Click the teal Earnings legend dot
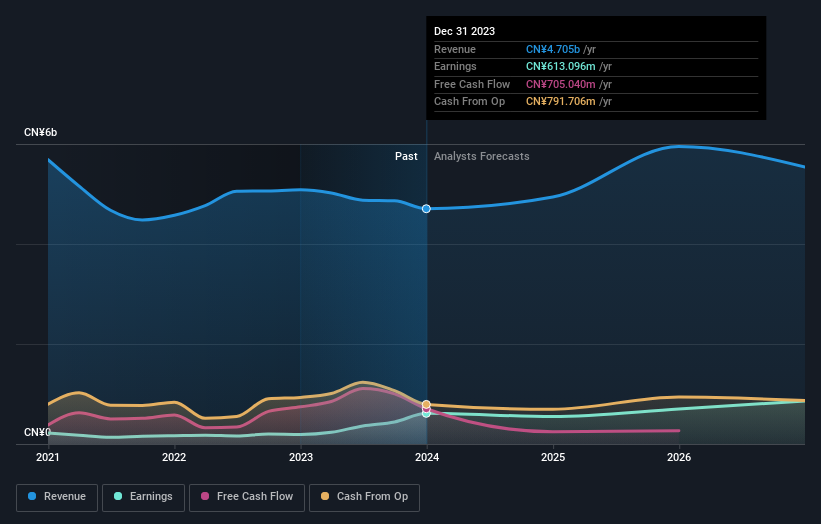 tap(118, 496)
